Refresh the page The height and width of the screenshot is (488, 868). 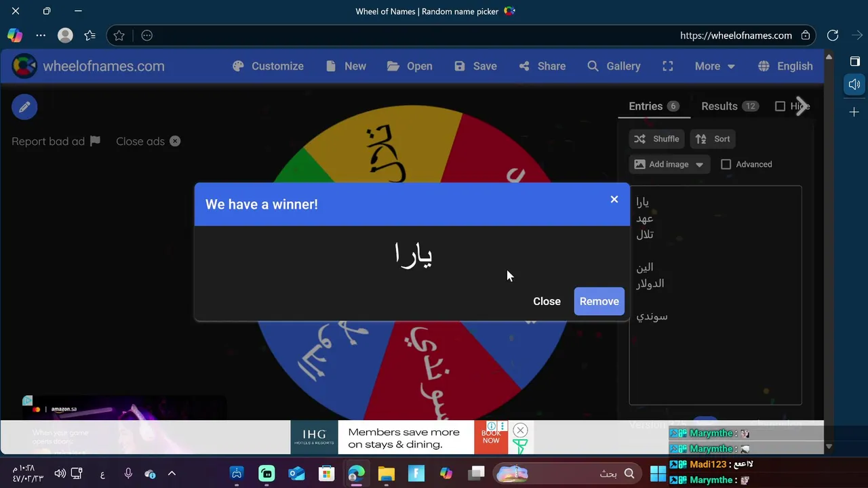tap(833, 35)
